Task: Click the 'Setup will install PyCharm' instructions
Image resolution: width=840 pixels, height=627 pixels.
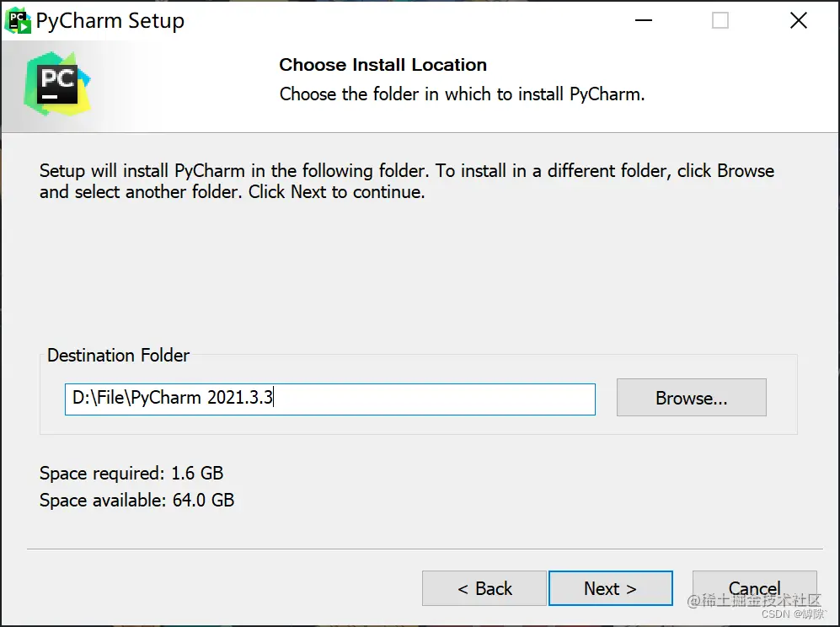Action: (x=407, y=181)
